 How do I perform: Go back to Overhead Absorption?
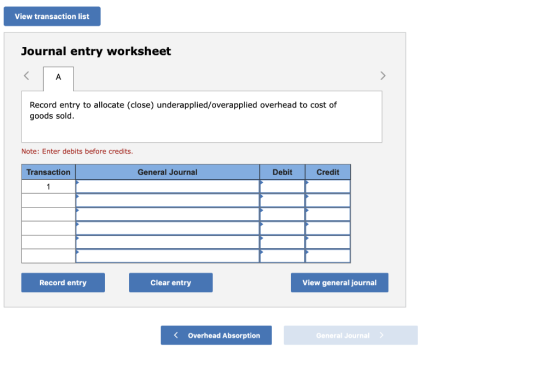click(x=216, y=335)
